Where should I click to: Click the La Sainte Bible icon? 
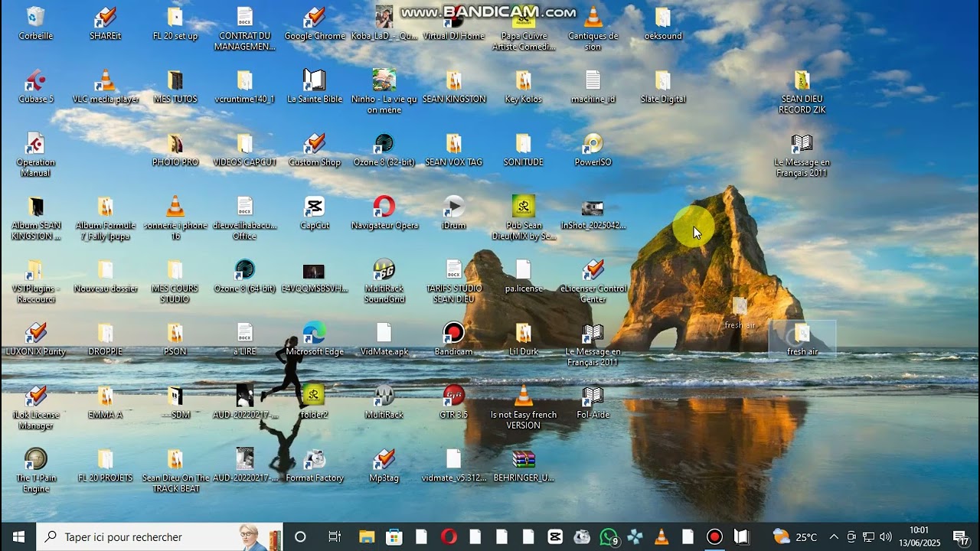click(315, 86)
